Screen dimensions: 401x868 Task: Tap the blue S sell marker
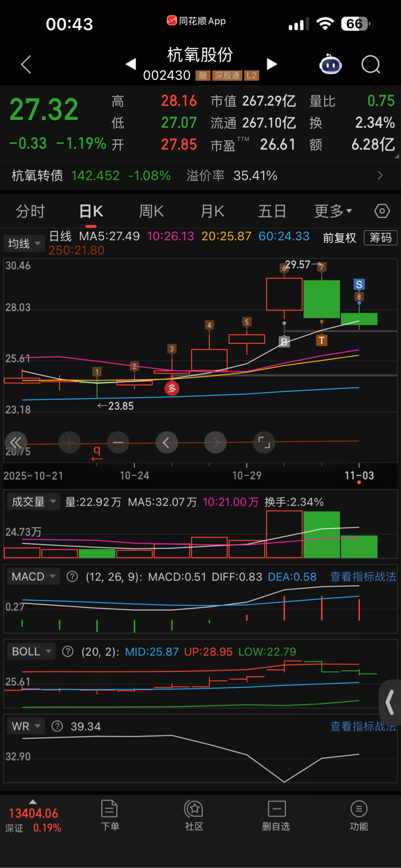tap(359, 285)
